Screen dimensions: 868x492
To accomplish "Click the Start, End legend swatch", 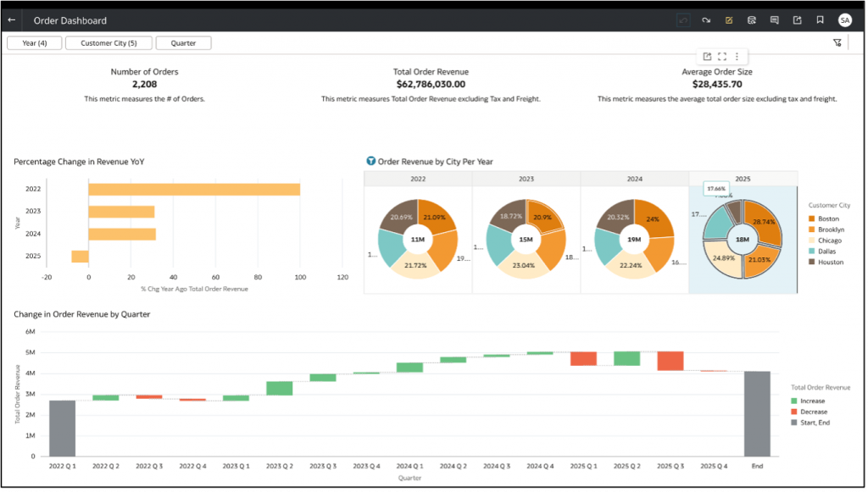I will point(793,423).
